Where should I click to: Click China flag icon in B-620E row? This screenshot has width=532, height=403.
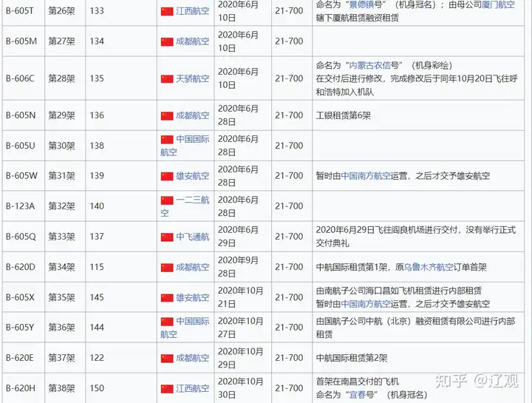tap(167, 359)
